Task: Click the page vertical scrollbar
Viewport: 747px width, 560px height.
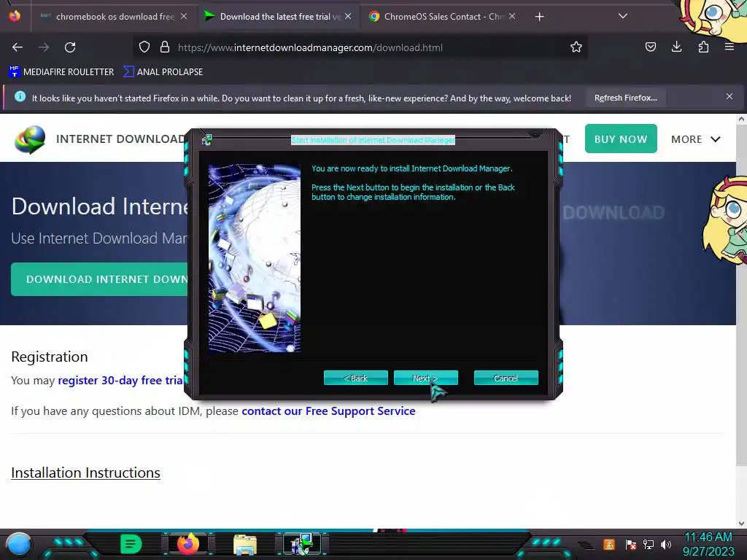Action: (741, 295)
